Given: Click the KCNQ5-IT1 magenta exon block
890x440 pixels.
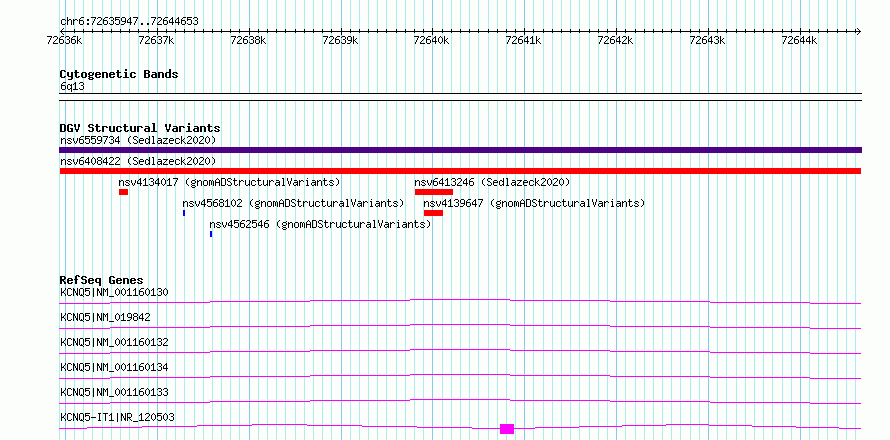Looking at the screenshot, I should (x=507, y=429).
